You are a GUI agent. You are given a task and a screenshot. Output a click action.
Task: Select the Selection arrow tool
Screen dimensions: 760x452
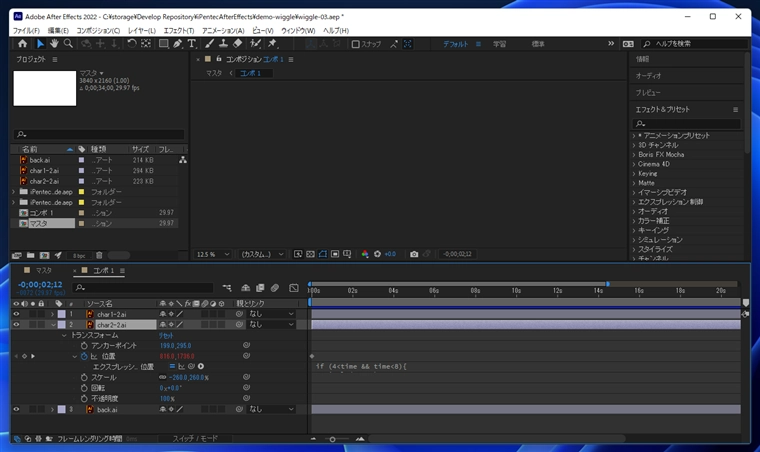click(40, 44)
